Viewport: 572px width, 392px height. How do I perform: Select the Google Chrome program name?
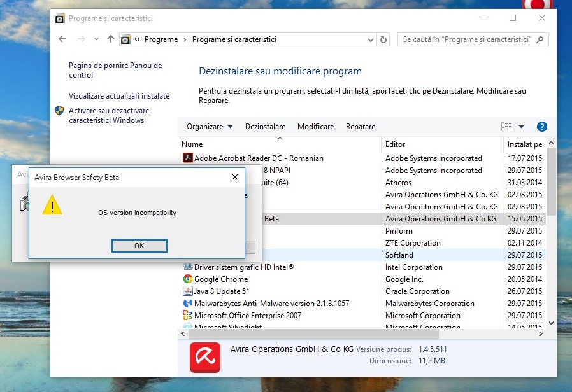pos(221,279)
